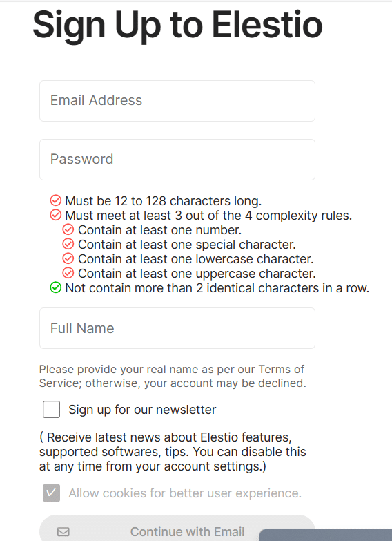The height and width of the screenshot is (541, 392).
Task: Select the Full Name text field
Action: coord(177,328)
